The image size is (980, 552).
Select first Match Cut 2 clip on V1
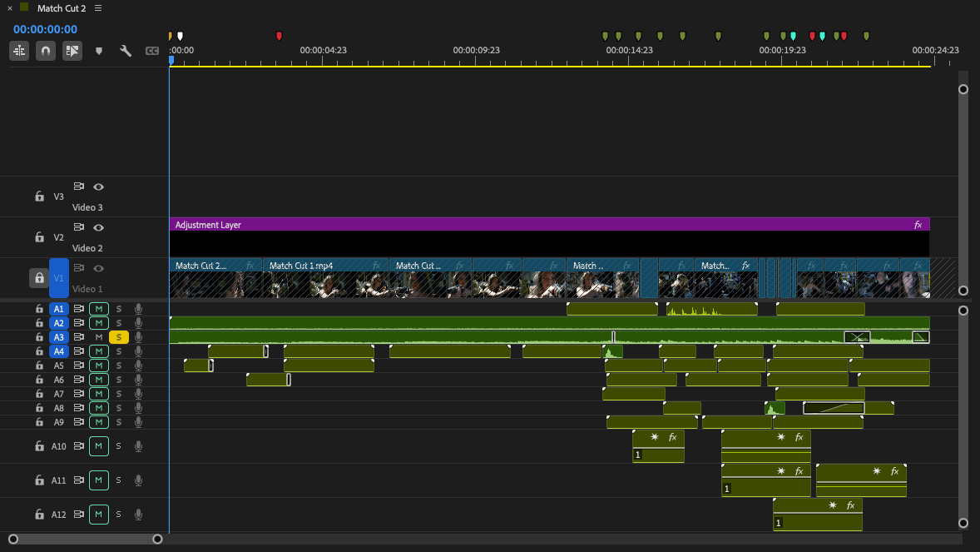pyautogui.click(x=215, y=278)
